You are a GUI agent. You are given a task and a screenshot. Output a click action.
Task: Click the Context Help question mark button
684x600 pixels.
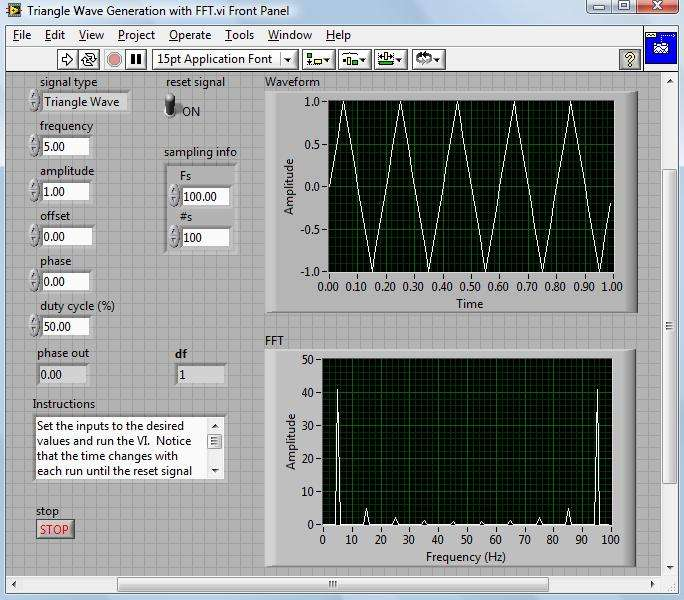[629, 59]
